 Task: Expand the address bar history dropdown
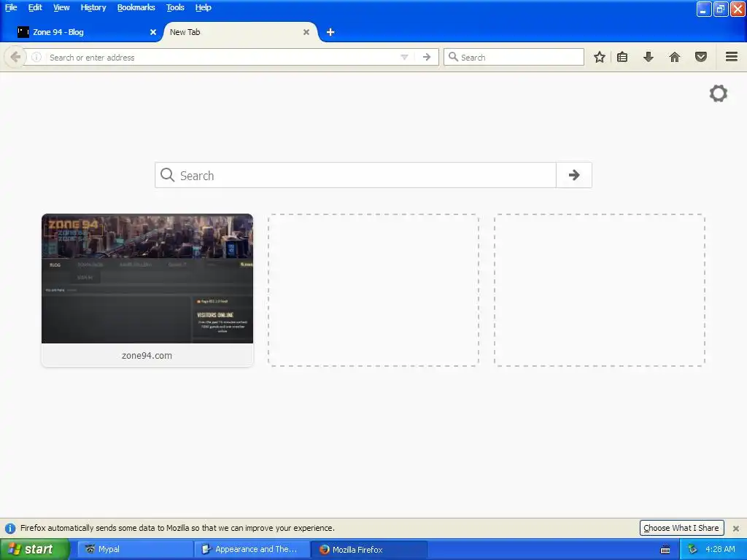[x=404, y=57]
